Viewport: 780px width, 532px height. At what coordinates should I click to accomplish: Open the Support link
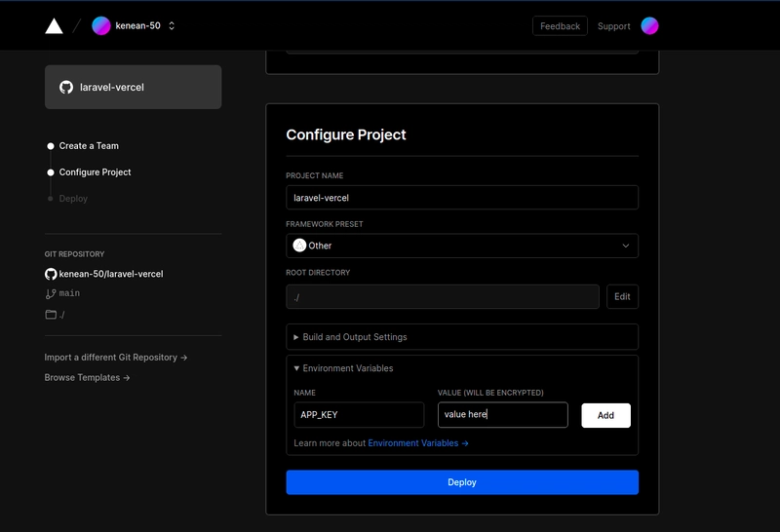(x=613, y=26)
